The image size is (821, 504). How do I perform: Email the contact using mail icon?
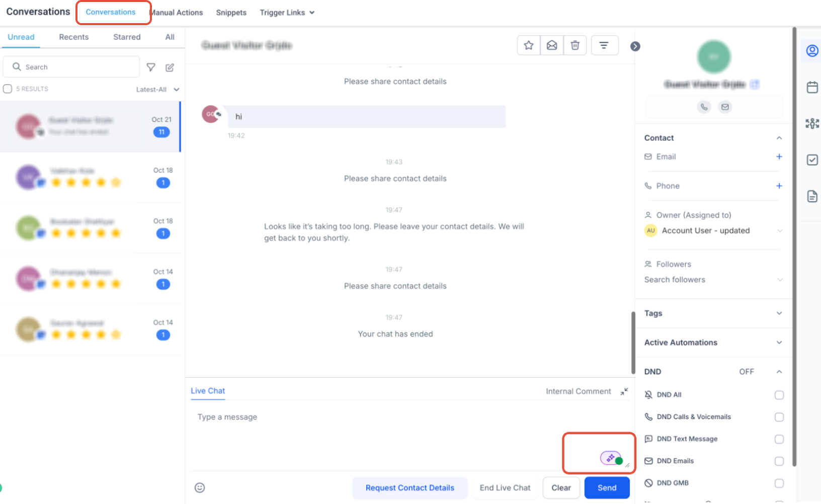725,107
